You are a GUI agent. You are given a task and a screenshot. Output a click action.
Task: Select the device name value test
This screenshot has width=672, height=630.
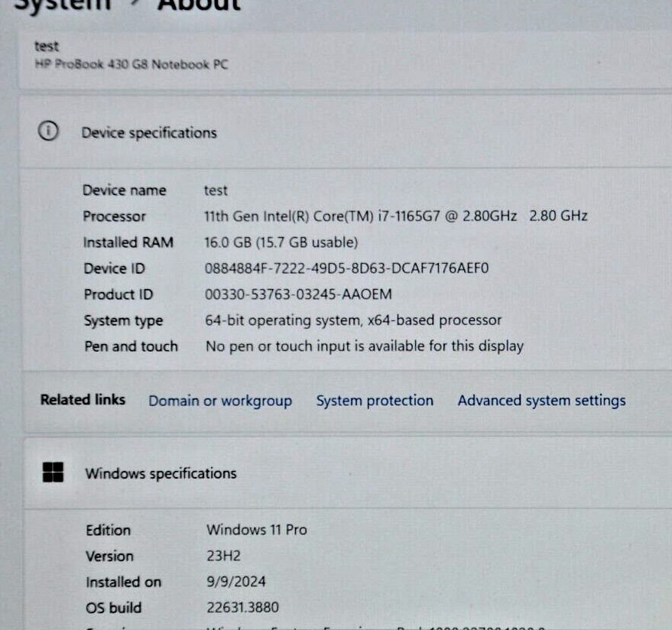(216, 190)
